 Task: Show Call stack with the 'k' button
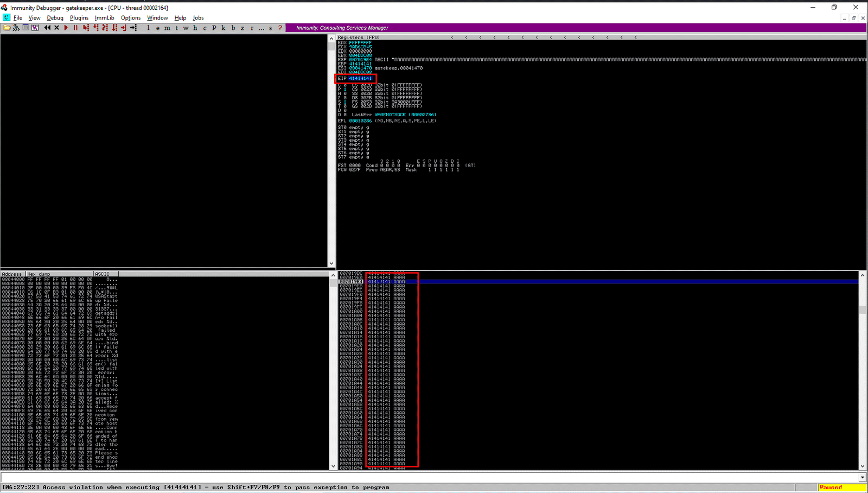click(223, 28)
